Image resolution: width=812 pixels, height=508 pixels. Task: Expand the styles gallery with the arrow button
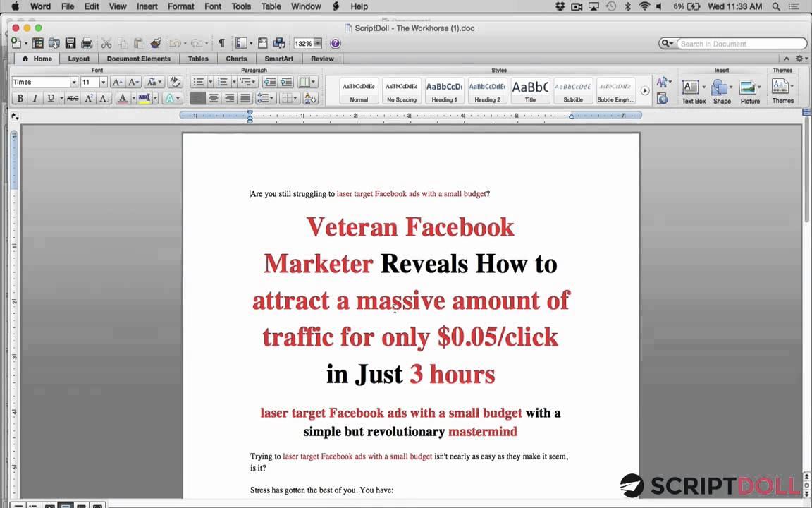[645, 91]
